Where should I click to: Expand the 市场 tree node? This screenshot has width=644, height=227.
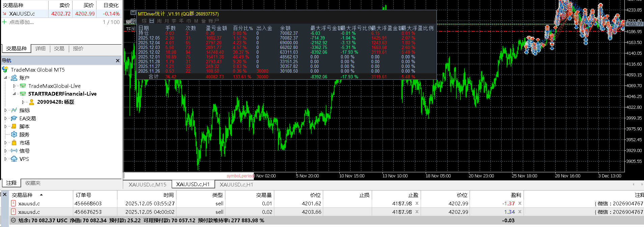pyautogui.click(x=6, y=143)
